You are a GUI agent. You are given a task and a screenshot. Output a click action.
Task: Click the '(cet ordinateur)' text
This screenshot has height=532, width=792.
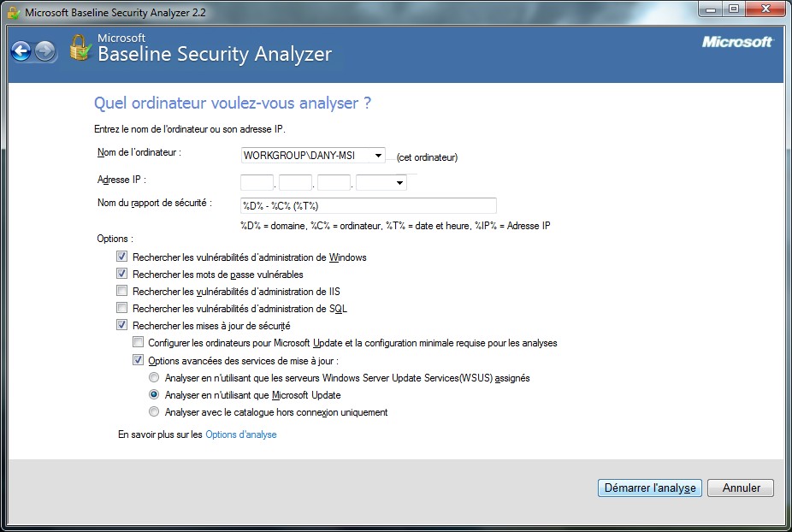click(x=427, y=157)
